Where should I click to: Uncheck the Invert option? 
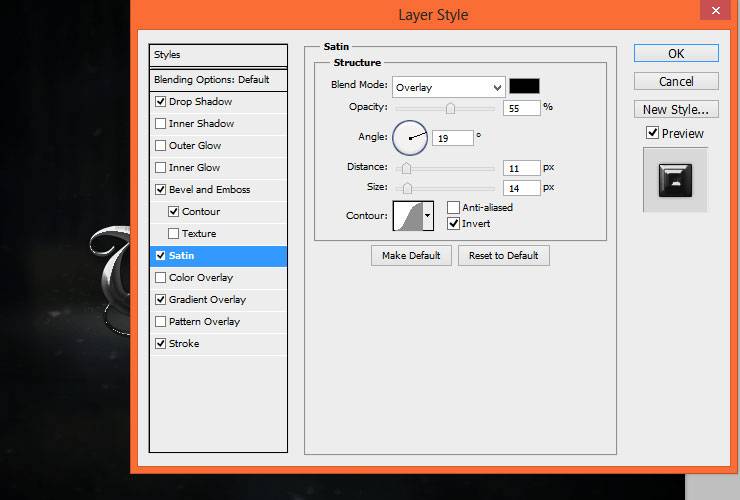coord(453,223)
